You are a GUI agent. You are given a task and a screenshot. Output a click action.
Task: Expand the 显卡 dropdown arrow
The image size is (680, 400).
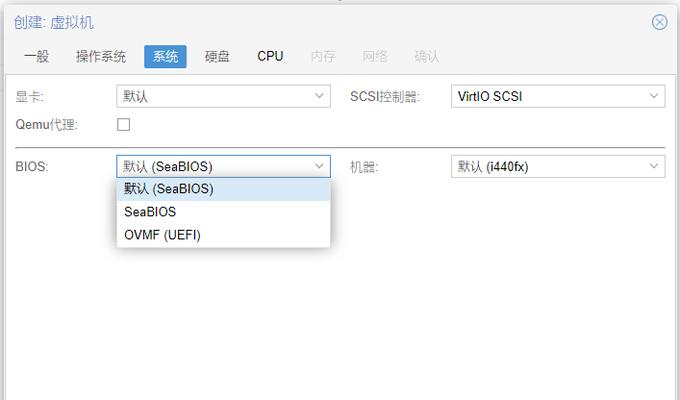[319, 96]
